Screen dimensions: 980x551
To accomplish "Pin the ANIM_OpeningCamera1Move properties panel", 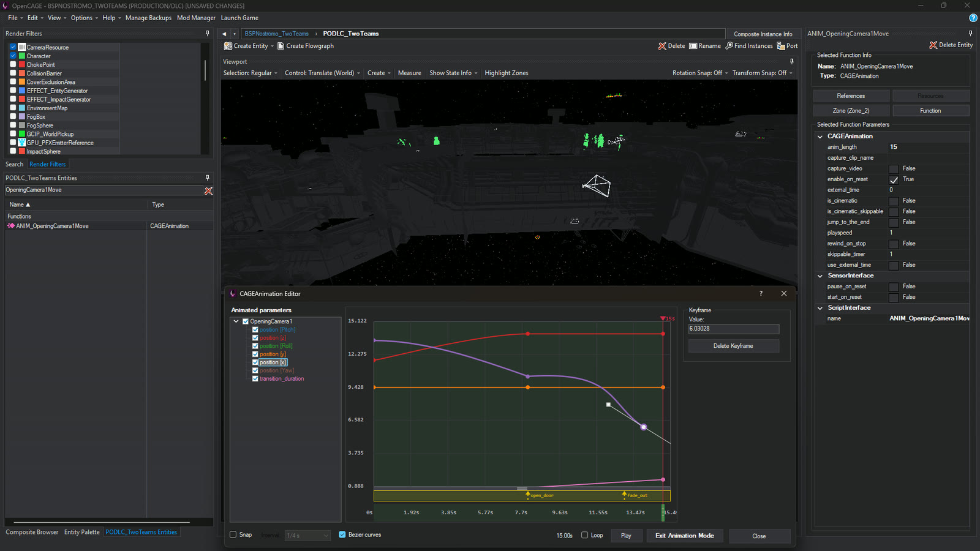I will (x=970, y=34).
